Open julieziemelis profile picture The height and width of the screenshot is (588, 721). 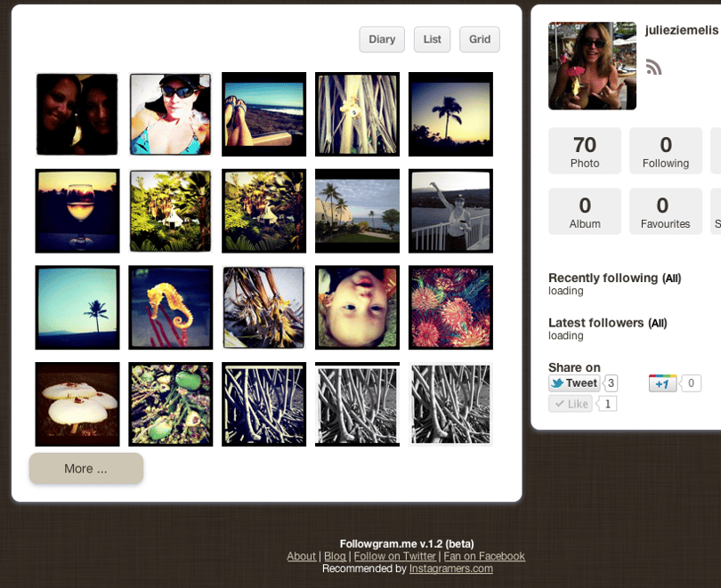click(x=592, y=66)
